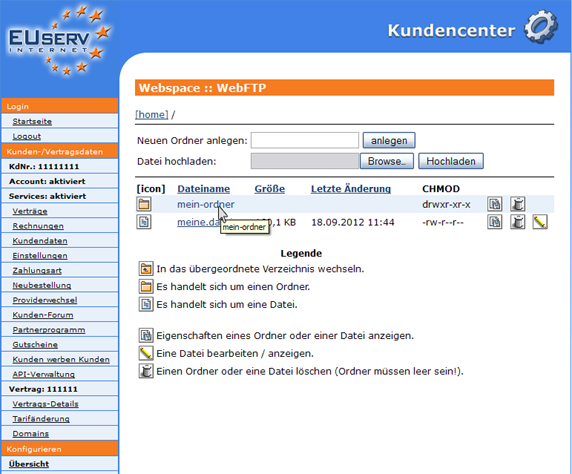Sort by Dateiname column

(x=204, y=189)
